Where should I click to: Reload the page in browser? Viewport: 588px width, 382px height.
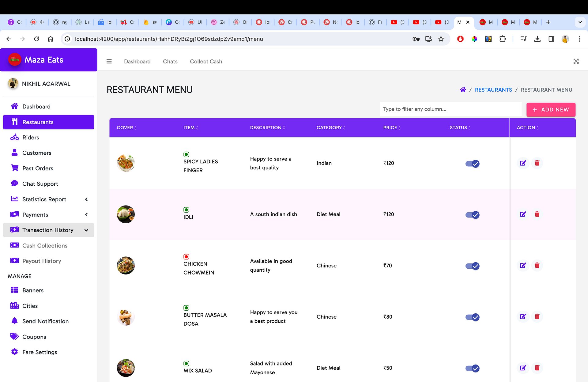(36, 39)
